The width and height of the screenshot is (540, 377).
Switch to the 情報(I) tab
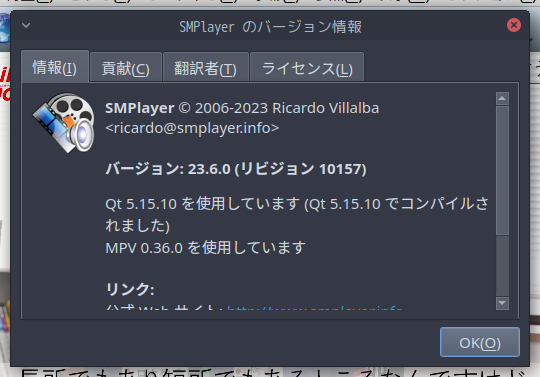[55, 67]
